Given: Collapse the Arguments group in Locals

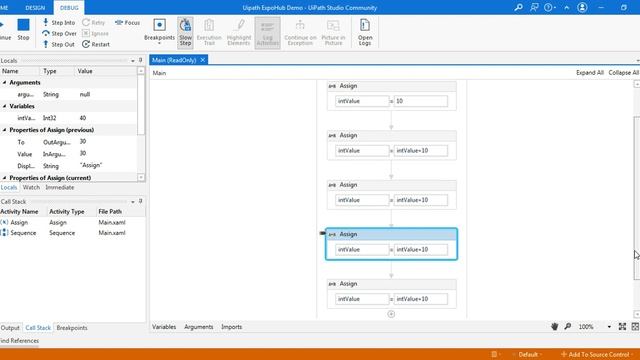Looking at the screenshot, I should coord(4,82).
